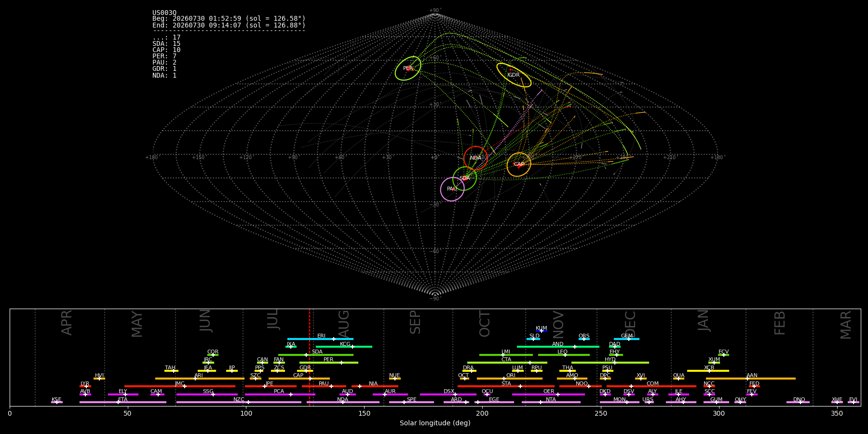Click the 150 tick on solar longitude axis
Screen dimensions: 868x434
pyautogui.click(x=364, y=413)
